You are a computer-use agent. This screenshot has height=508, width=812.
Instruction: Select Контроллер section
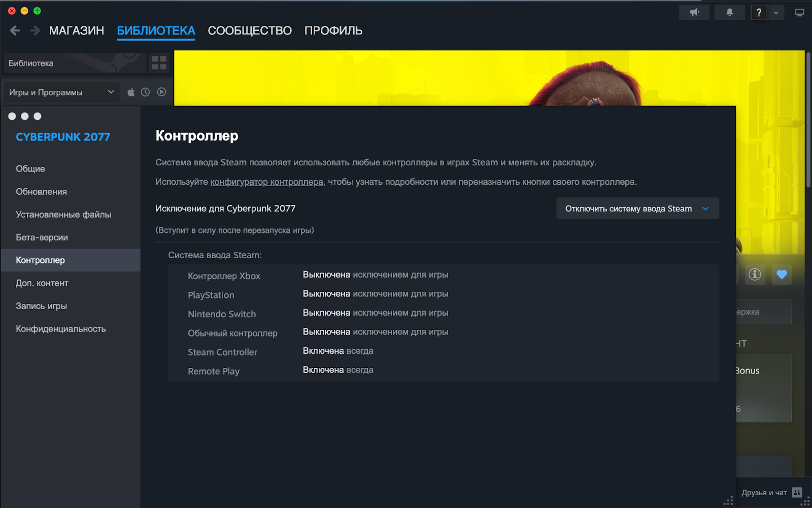pos(71,260)
